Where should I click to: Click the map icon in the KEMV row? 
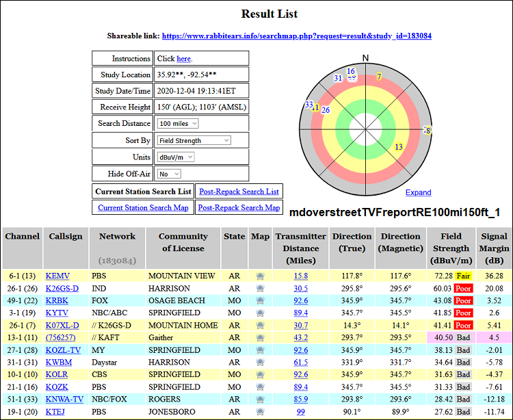pyautogui.click(x=259, y=276)
